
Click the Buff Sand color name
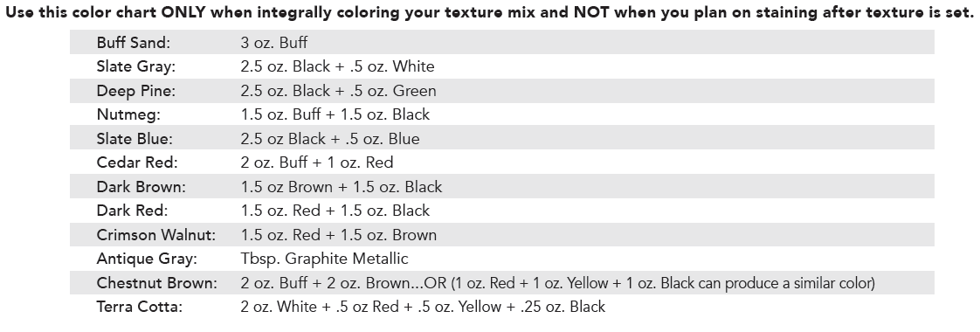pyautogui.click(x=133, y=43)
